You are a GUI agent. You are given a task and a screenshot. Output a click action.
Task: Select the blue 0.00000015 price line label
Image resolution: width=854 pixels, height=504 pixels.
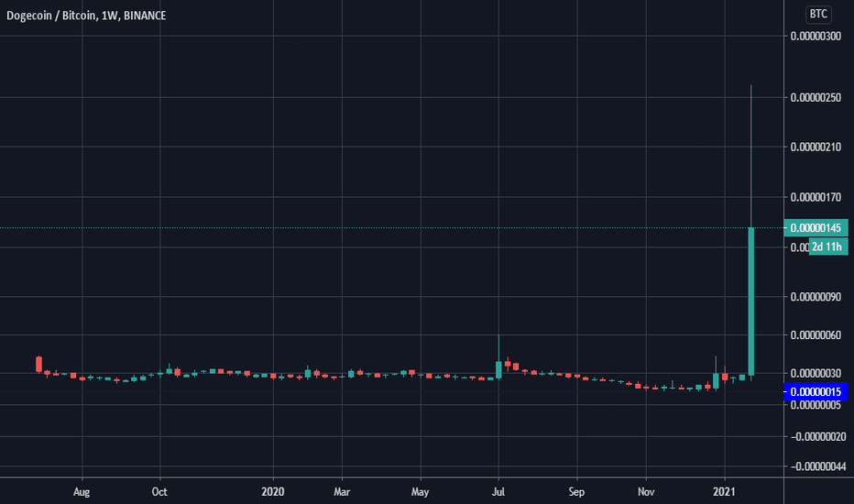click(x=816, y=392)
